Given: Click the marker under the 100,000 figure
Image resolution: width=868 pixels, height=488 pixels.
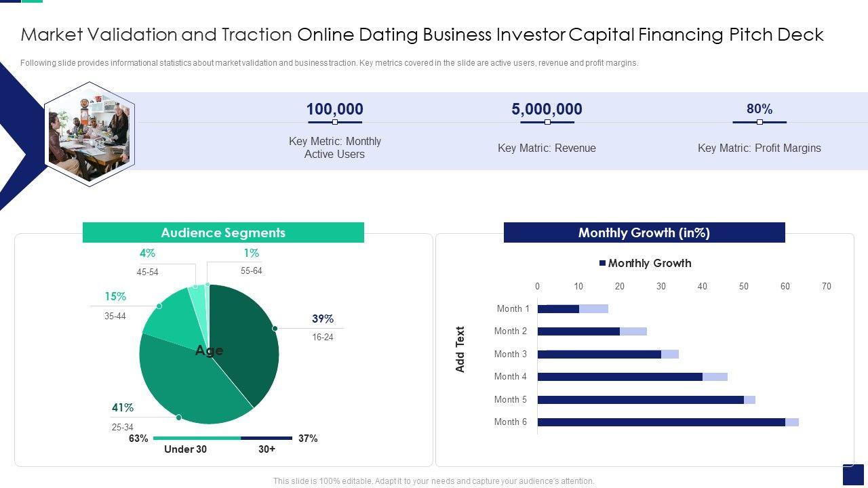Looking at the screenshot, I should (x=335, y=123).
